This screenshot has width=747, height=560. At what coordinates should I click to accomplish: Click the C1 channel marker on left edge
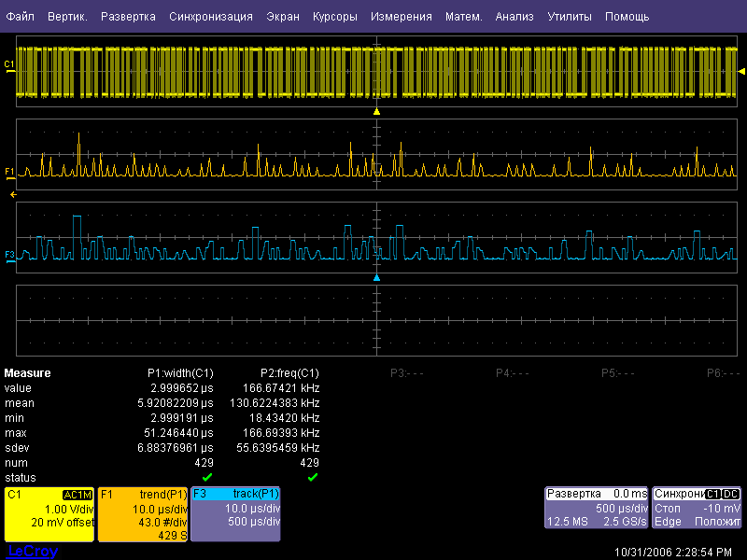tap(9, 64)
